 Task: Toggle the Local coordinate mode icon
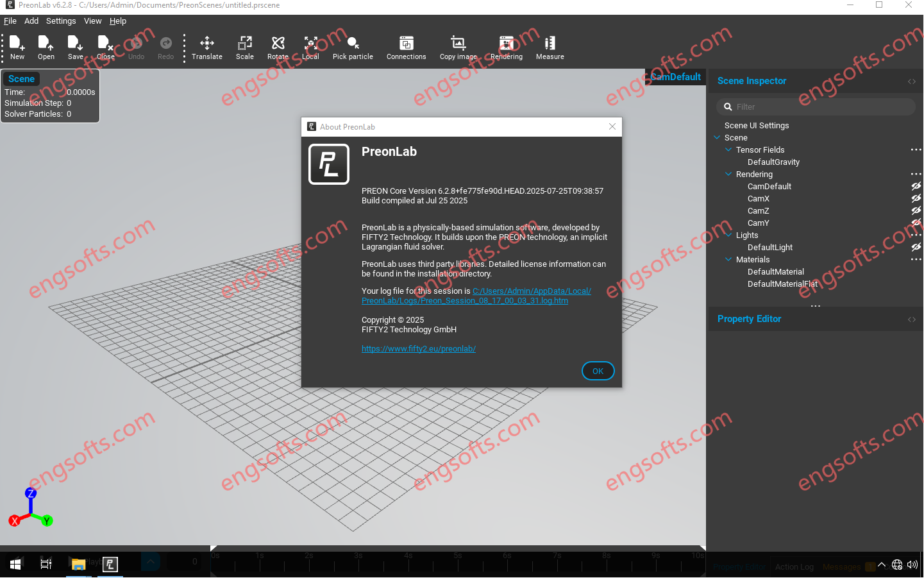coord(311,47)
